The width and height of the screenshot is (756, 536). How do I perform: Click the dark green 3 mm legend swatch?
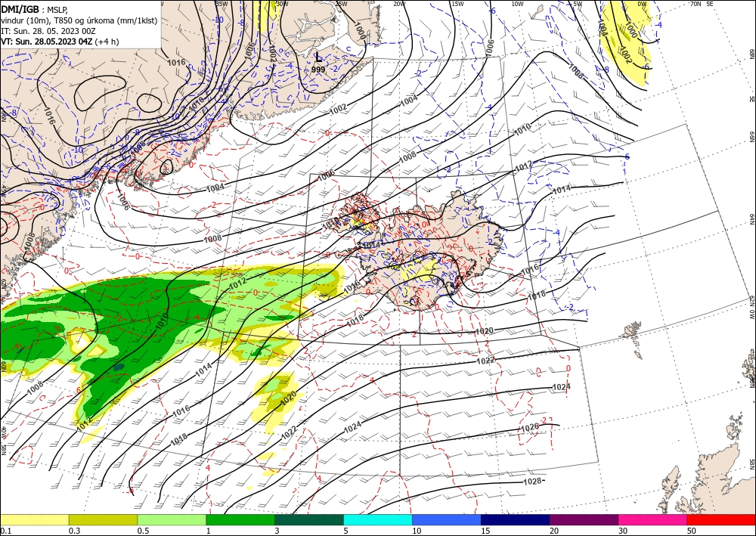[309, 519]
